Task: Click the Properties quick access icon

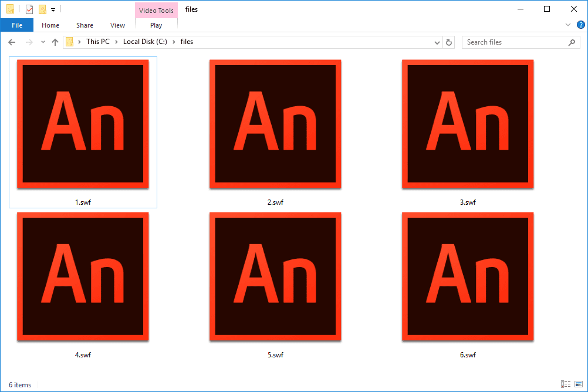Action: (29, 9)
